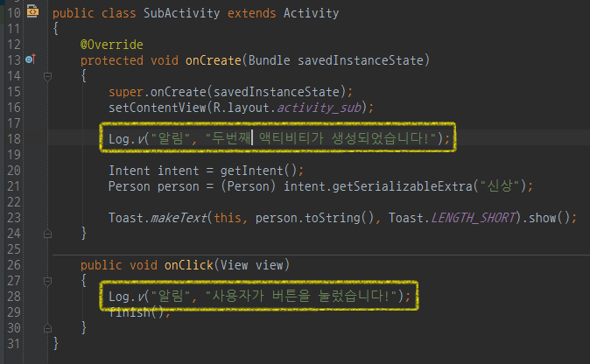
Task: Click the activity_sub layout reference
Action: click(x=320, y=108)
